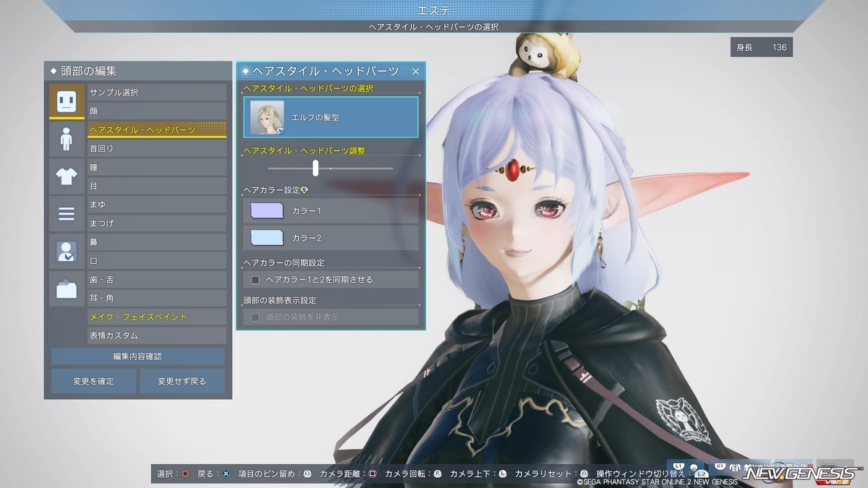
Task: Open the character profile checkmark icon category
Action: (67, 252)
